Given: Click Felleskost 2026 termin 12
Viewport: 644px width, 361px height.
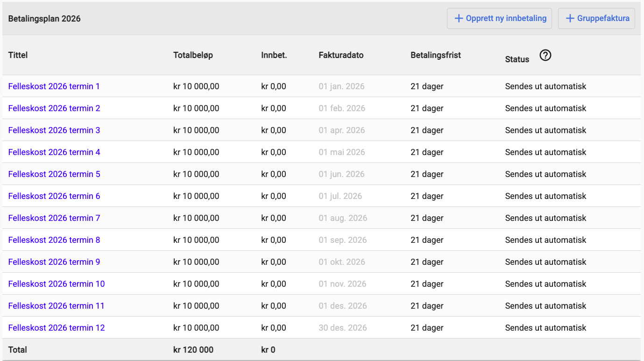Looking at the screenshot, I should [57, 328].
